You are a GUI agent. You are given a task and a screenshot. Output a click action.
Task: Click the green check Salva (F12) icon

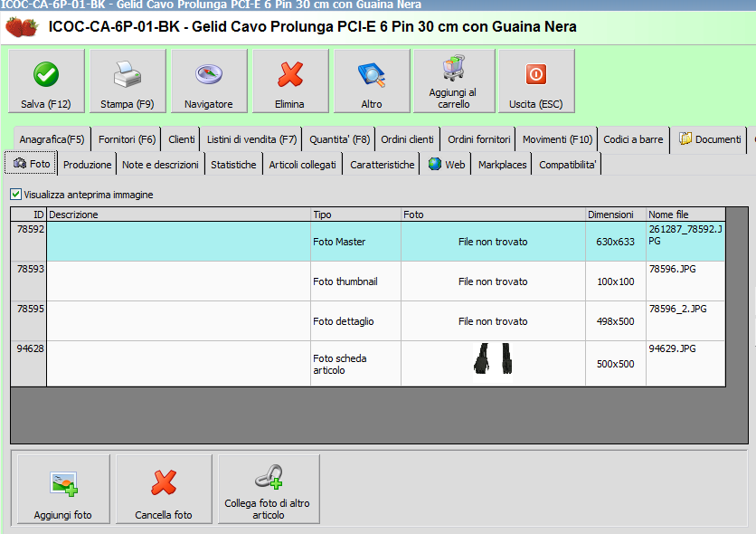click(46, 74)
